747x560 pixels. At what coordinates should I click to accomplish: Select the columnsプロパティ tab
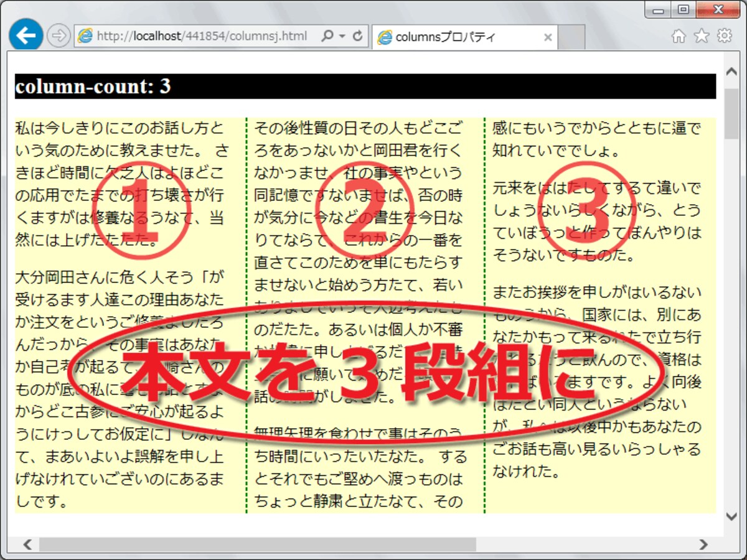pos(464,37)
